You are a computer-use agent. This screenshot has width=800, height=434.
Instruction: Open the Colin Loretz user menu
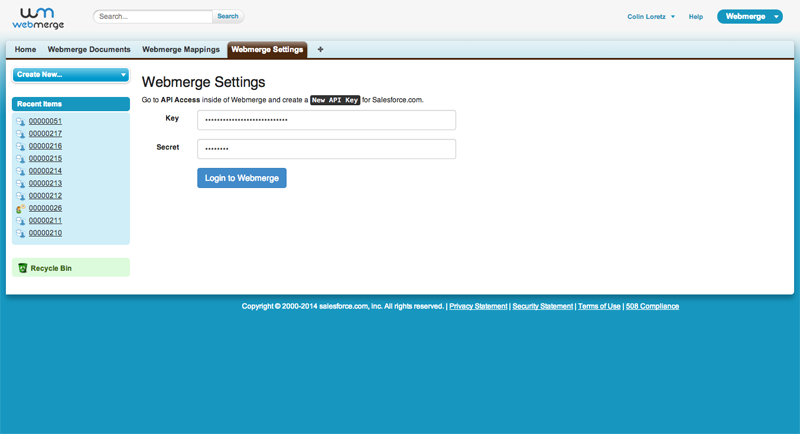(x=651, y=17)
